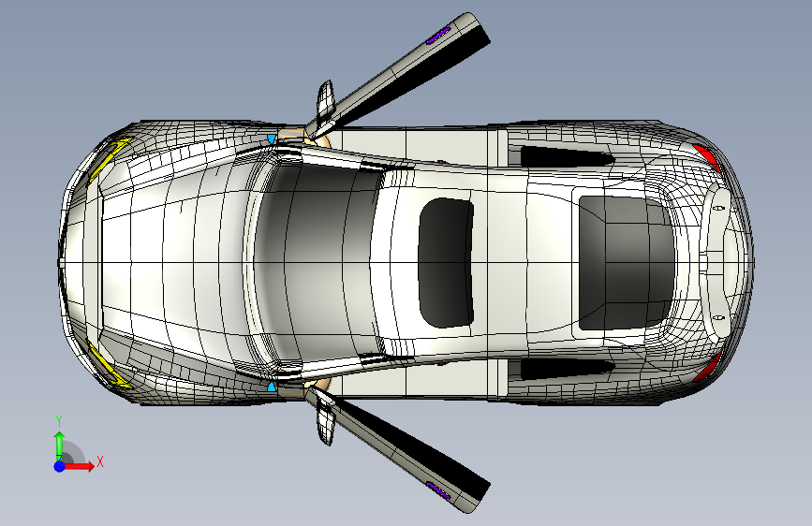Click the blue Z axis ball on the triad
812x526 pixels.
coord(60,466)
